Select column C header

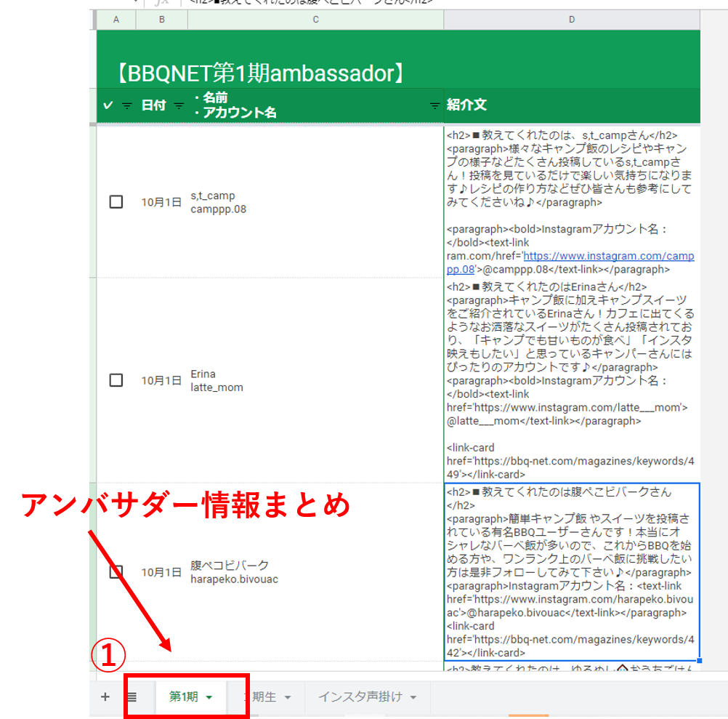click(x=315, y=20)
